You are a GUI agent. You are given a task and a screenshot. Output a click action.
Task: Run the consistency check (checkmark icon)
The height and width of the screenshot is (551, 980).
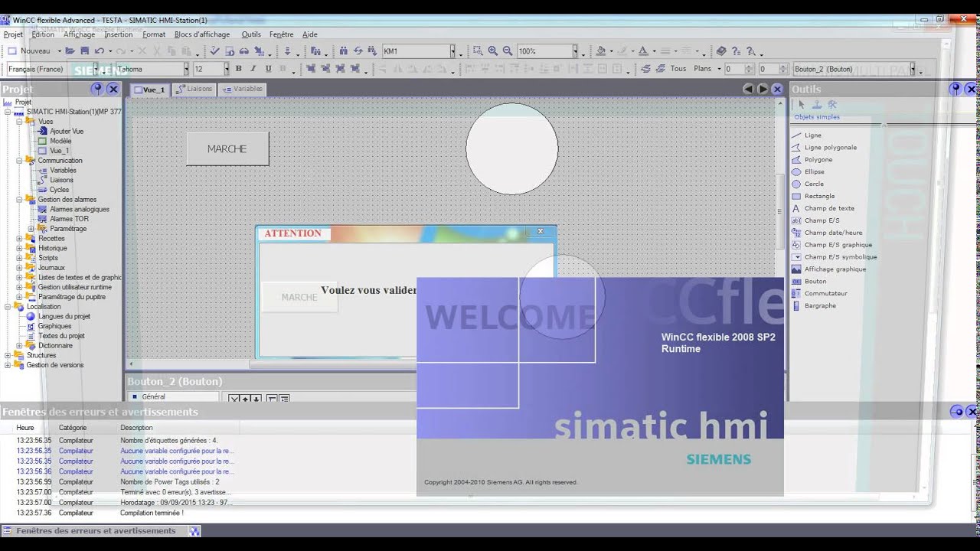(x=214, y=51)
